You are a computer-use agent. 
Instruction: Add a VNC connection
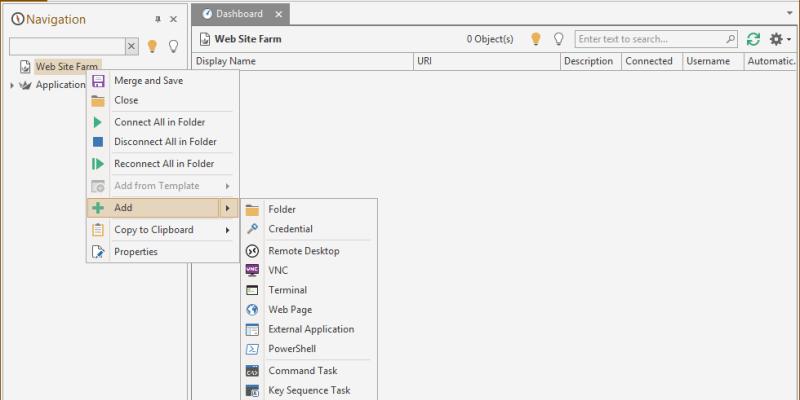point(278,270)
